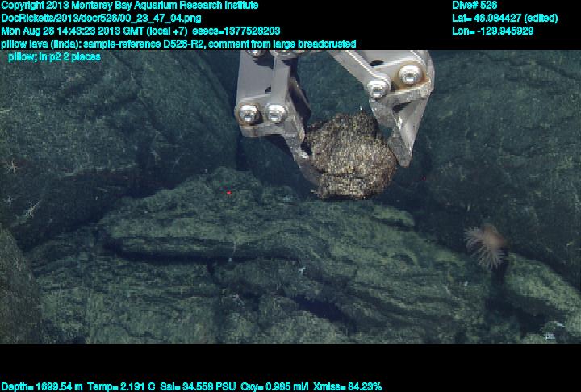Click the 'Dive# 526' label

click(474, 6)
